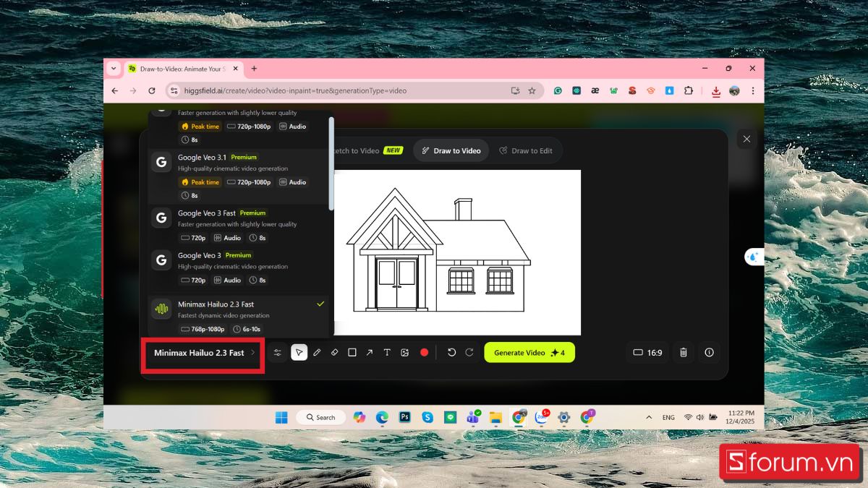Select the arrow drawing tool
This screenshot has height=488, width=868.
point(370,353)
